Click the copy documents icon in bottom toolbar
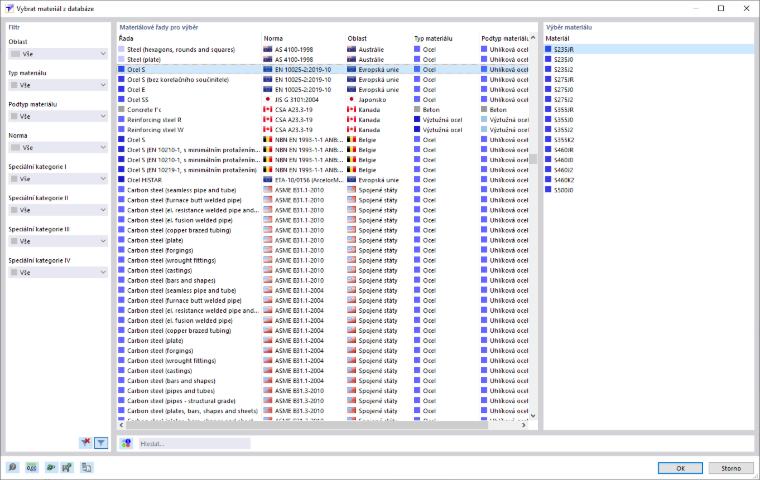The width and height of the screenshot is (760, 480). 87,467
